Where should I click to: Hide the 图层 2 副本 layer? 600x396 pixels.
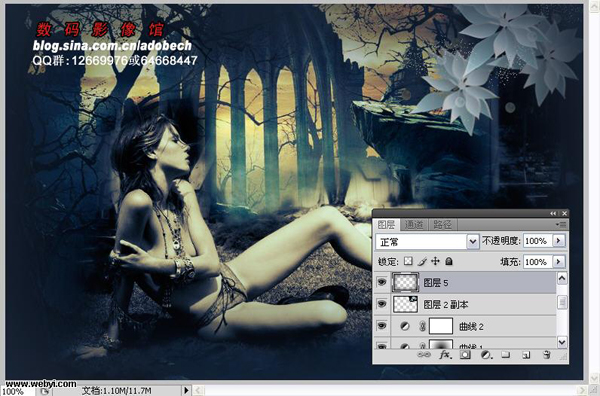point(382,304)
